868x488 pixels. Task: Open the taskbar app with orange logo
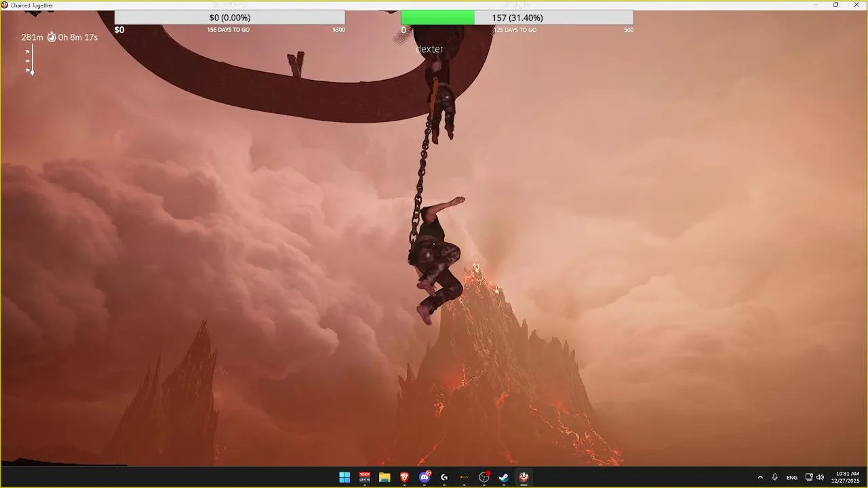coord(464,477)
